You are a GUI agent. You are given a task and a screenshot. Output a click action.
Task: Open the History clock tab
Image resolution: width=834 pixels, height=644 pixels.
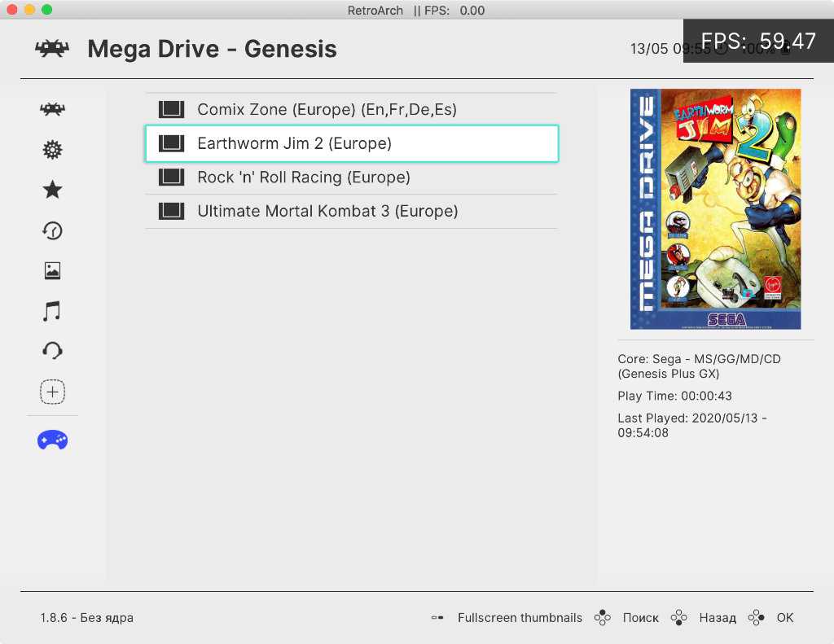coord(52,230)
